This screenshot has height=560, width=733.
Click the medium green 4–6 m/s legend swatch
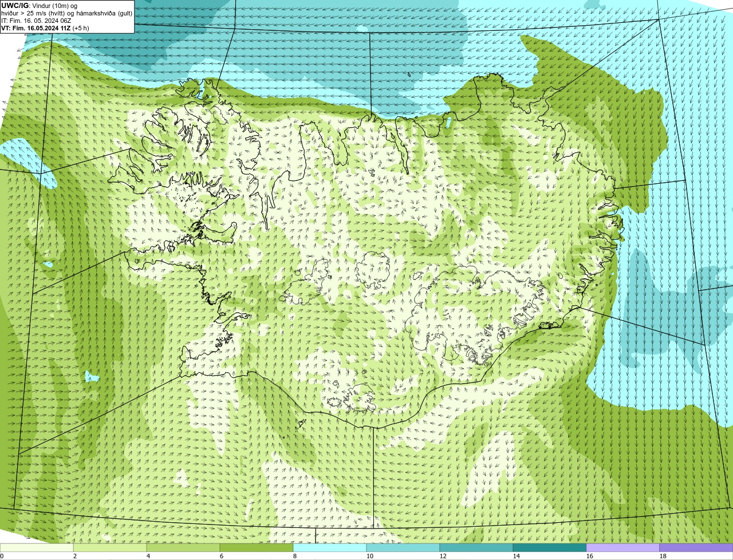point(183,548)
